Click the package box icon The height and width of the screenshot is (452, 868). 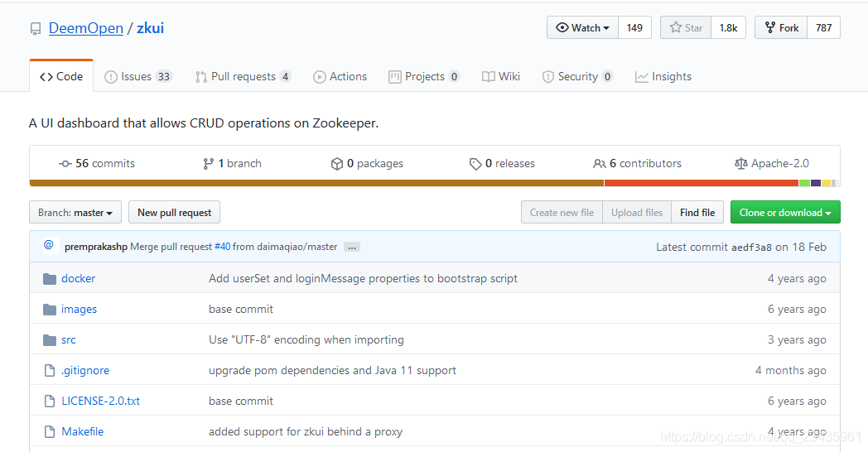coord(336,164)
